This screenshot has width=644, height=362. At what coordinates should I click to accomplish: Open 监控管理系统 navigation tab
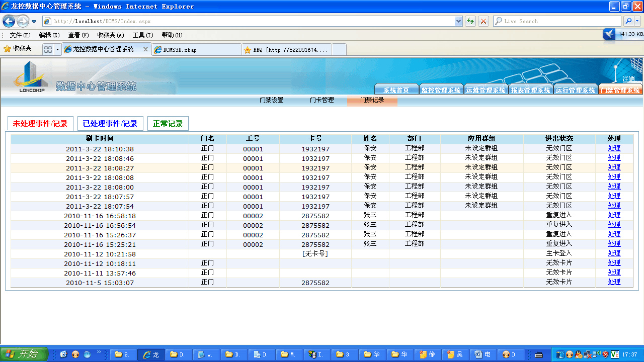441,89
